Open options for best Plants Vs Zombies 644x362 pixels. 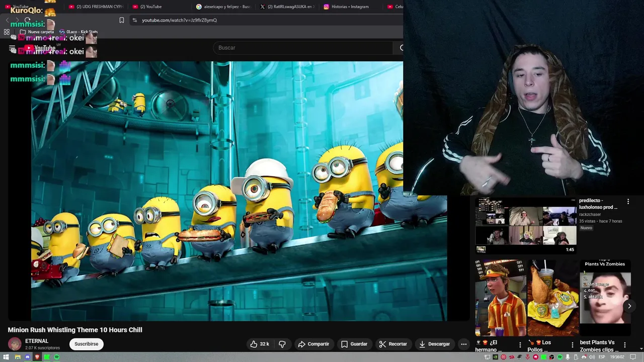point(625,345)
